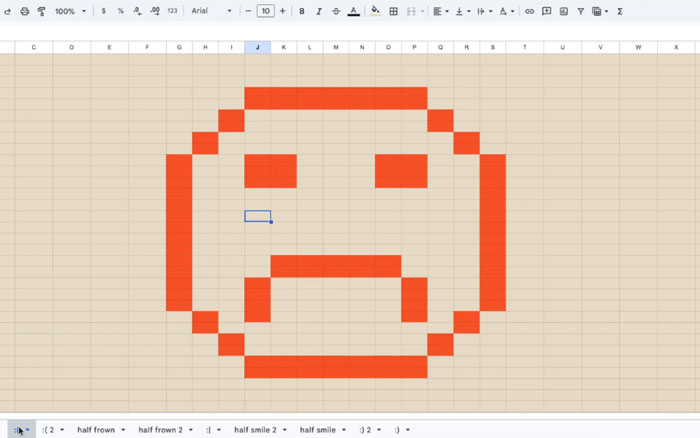
Task: Switch to the "half frown" sheet tab
Action: 96,430
